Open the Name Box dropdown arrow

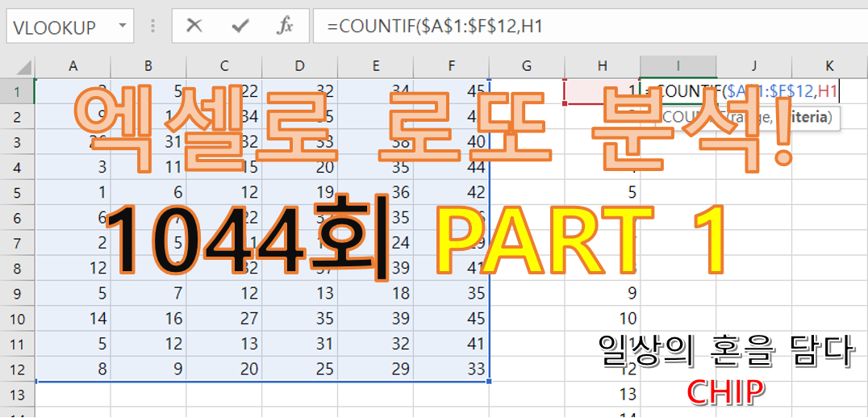pos(123,26)
